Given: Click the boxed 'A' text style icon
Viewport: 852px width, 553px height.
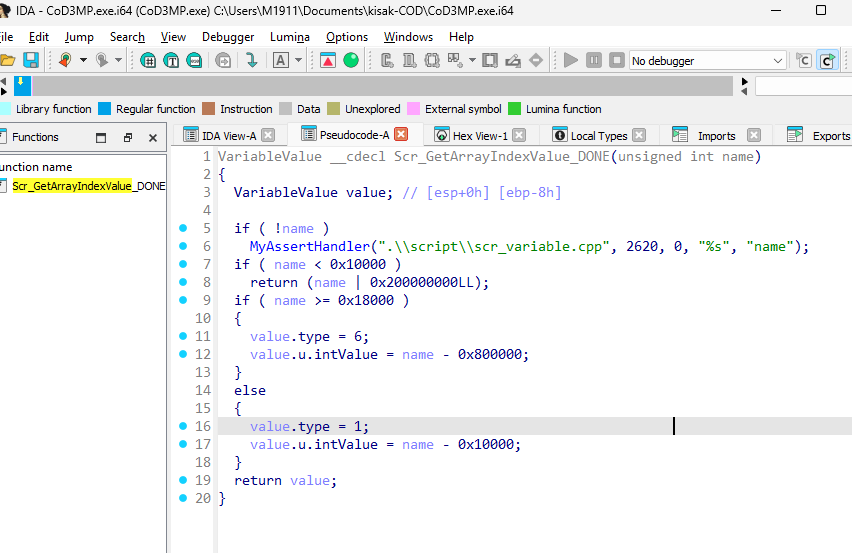Looking at the screenshot, I should (280, 60).
